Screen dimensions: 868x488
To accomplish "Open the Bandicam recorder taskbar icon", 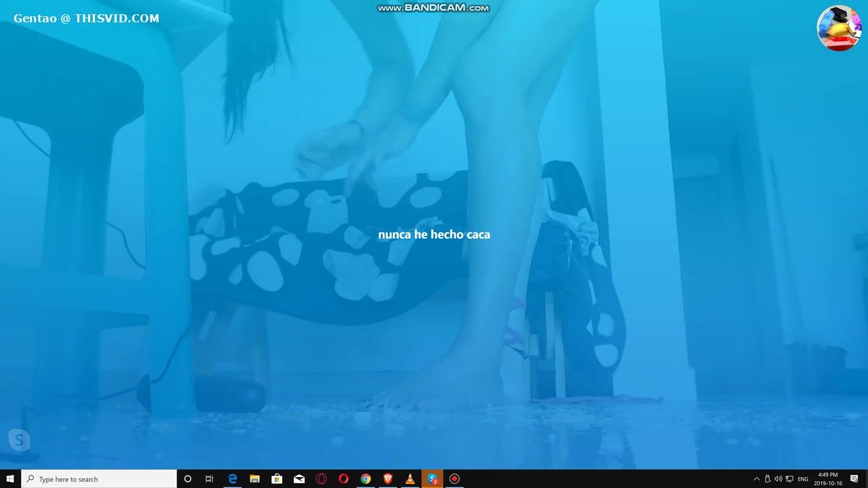I will point(454,479).
